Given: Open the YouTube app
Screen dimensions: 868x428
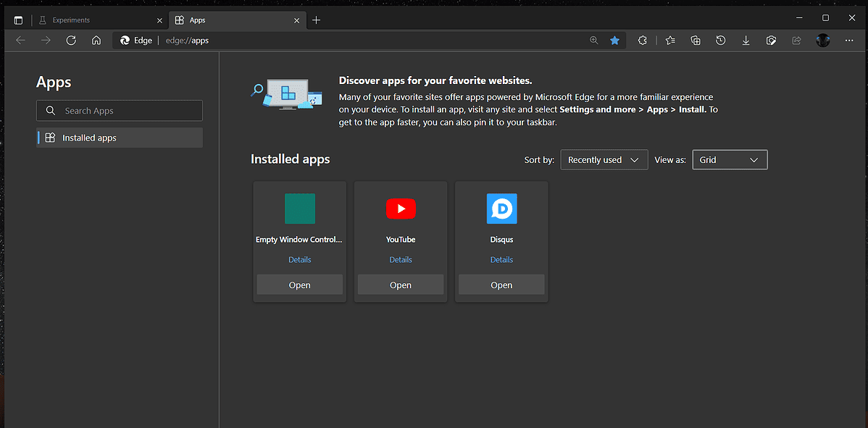Looking at the screenshot, I should click(x=400, y=284).
